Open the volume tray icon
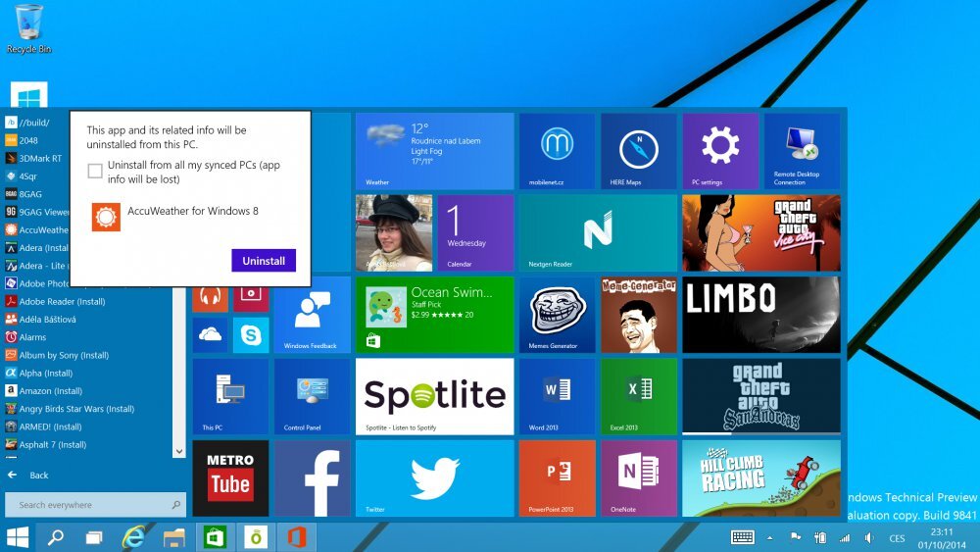980x552 pixels. click(869, 537)
